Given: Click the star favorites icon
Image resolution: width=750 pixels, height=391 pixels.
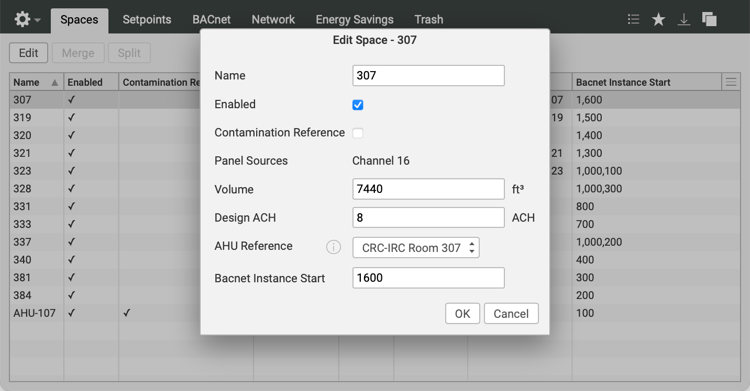Looking at the screenshot, I should pyautogui.click(x=659, y=19).
